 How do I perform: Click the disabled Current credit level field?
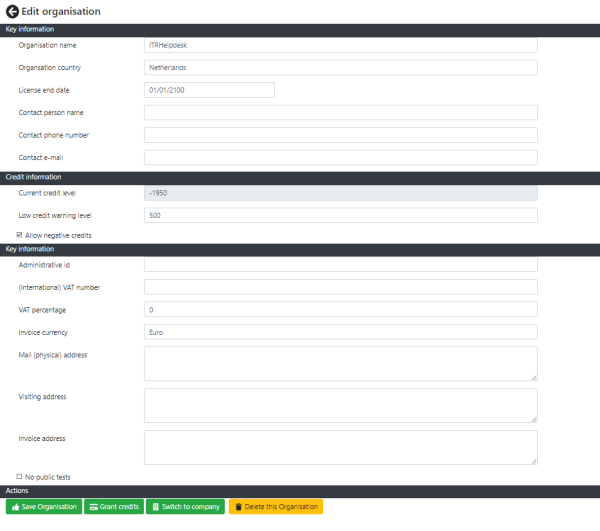341,193
